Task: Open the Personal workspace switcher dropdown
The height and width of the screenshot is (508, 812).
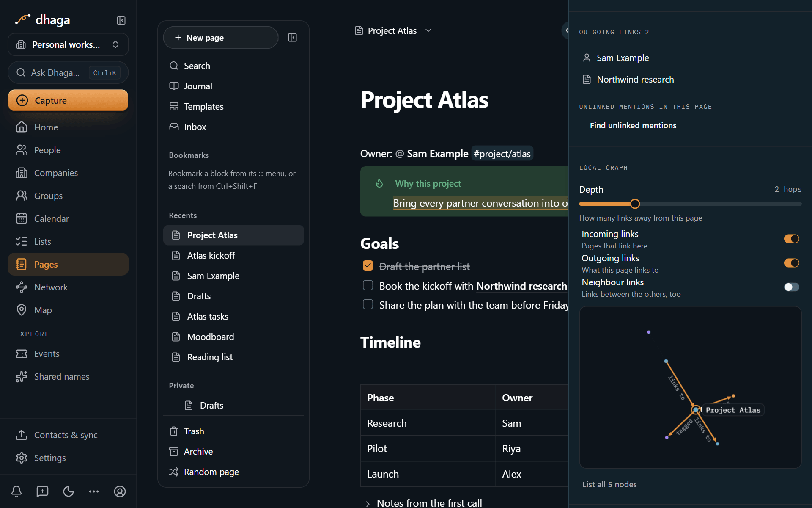Action: 68,44
